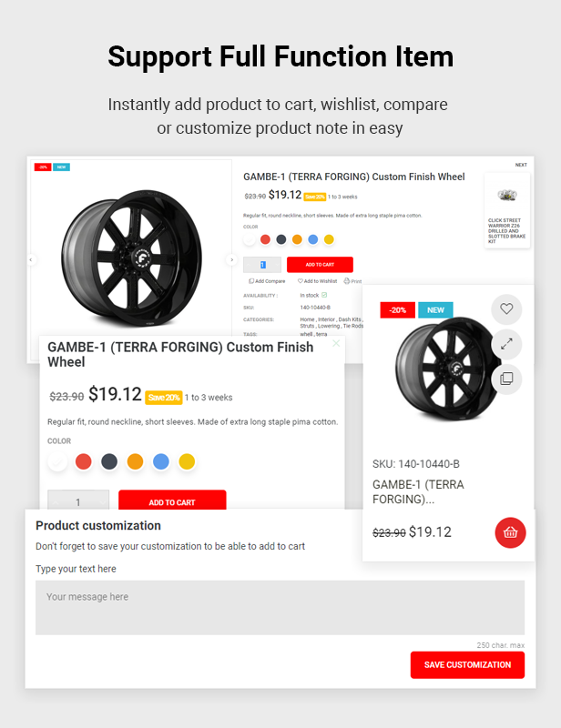Select the white color option in popup
Image resolution: width=561 pixels, height=728 pixels.
point(57,462)
